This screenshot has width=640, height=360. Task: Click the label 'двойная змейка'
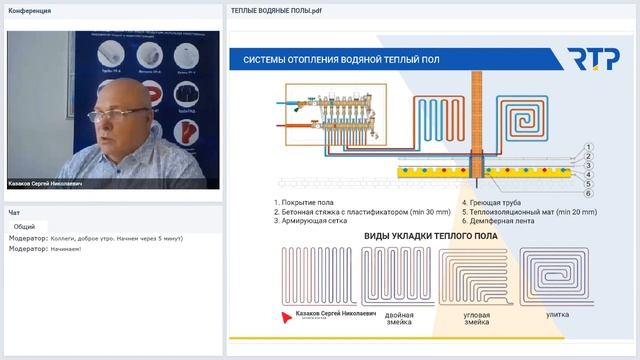pyautogui.click(x=399, y=318)
